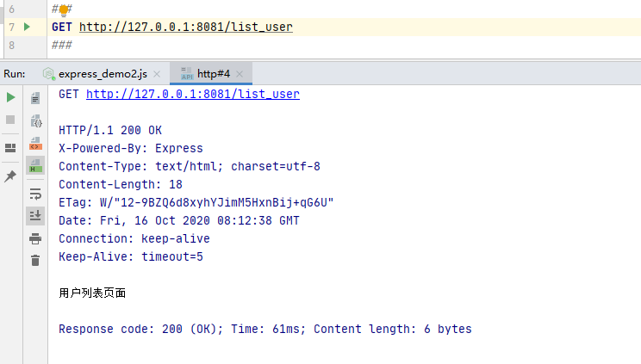
Task: Click the Print icon in console toolbar
Action: 35,238
